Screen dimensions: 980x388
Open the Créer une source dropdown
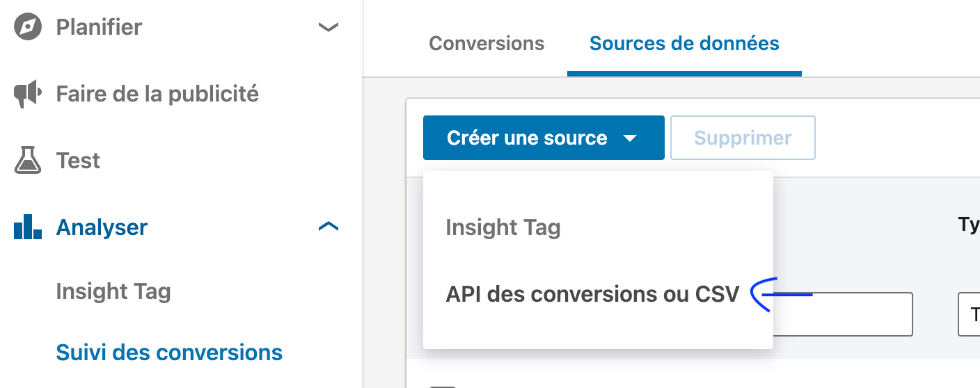tap(544, 138)
